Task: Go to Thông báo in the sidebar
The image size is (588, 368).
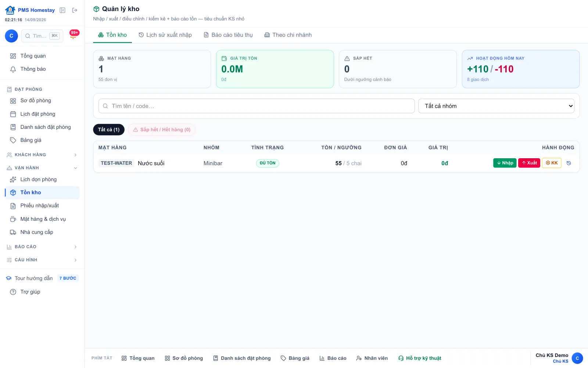Action: 42,69
